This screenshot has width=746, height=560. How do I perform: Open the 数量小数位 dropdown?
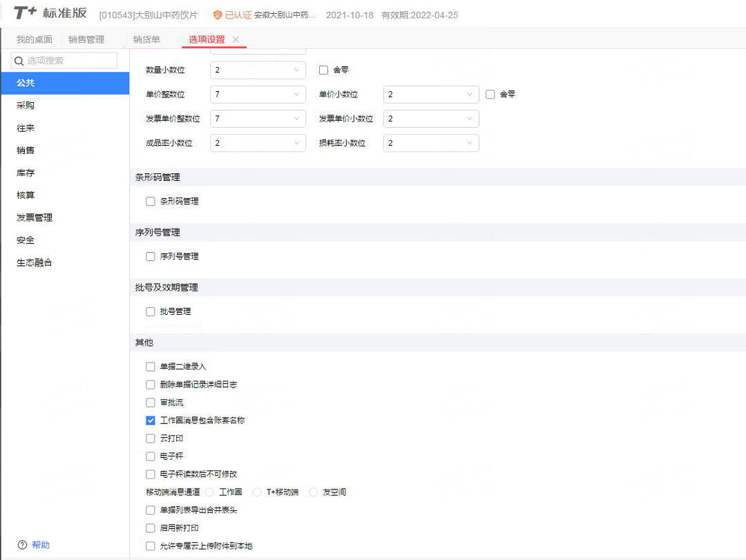pos(258,70)
